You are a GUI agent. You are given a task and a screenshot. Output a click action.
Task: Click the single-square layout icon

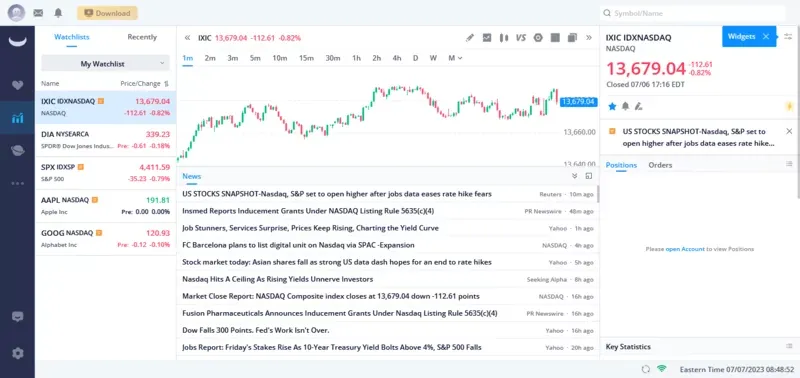pyautogui.click(x=555, y=37)
